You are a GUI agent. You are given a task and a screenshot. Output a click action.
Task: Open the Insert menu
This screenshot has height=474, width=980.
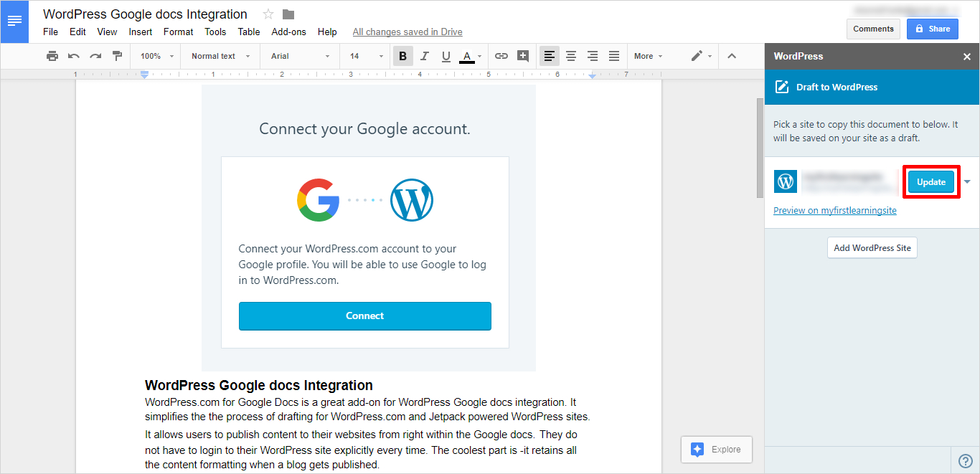[x=141, y=32]
